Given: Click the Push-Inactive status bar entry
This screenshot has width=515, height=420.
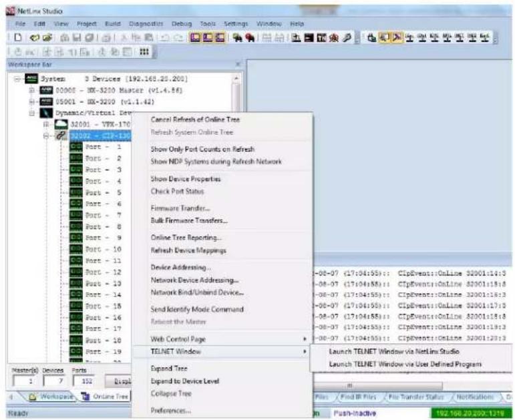Looking at the screenshot, I should [x=355, y=413].
